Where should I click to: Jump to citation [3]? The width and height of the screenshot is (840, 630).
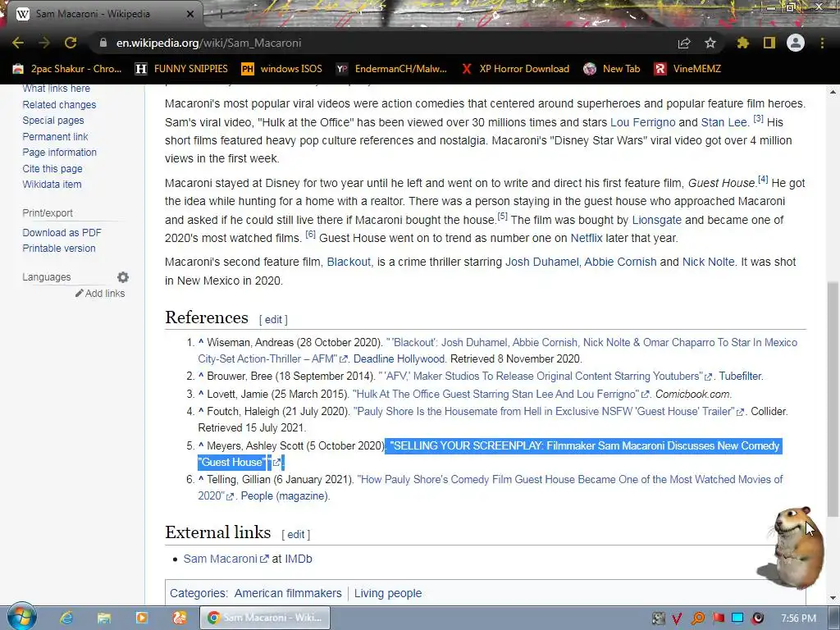tap(758, 118)
